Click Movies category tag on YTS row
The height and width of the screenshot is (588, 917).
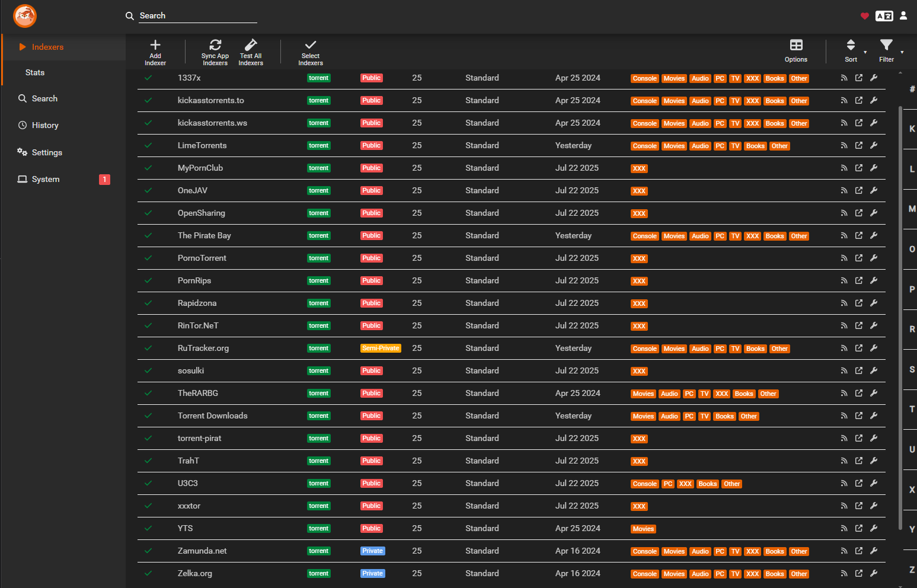[x=643, y=529]
